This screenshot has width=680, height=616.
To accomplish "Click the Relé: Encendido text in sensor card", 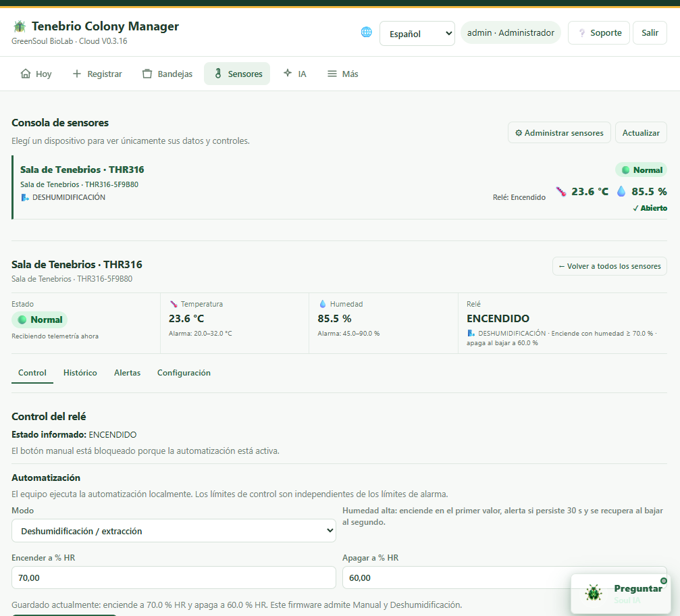I will (519, 197).
